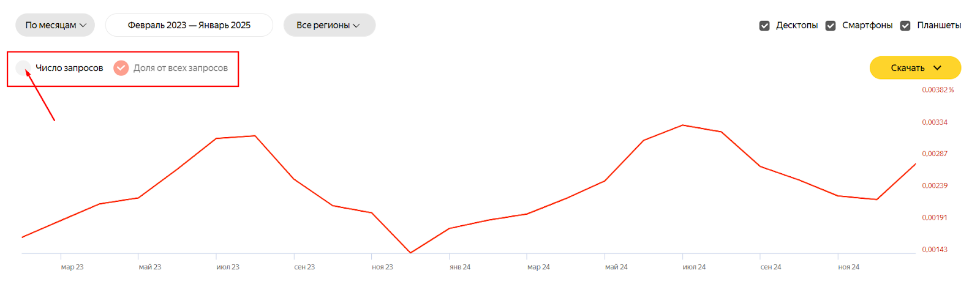Viewport: 980px width, 287px height.
Task: Click the chevron arrow on Скачать button
Action: click(x=937, y=68)
